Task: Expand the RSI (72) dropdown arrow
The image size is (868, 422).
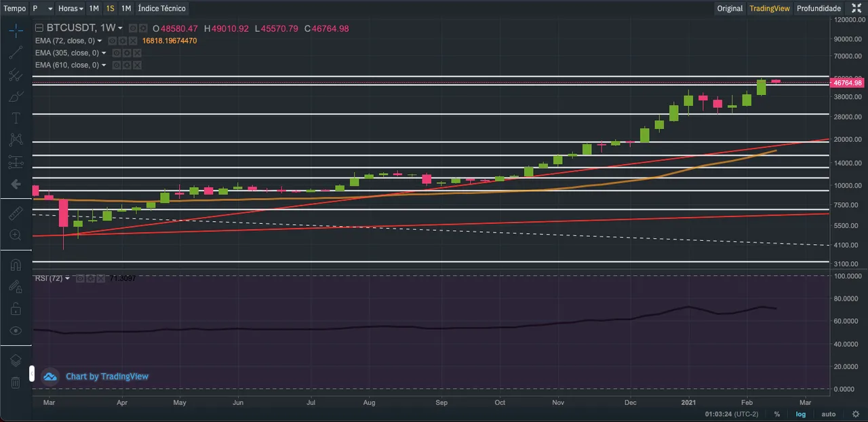Action: (67, 278)
